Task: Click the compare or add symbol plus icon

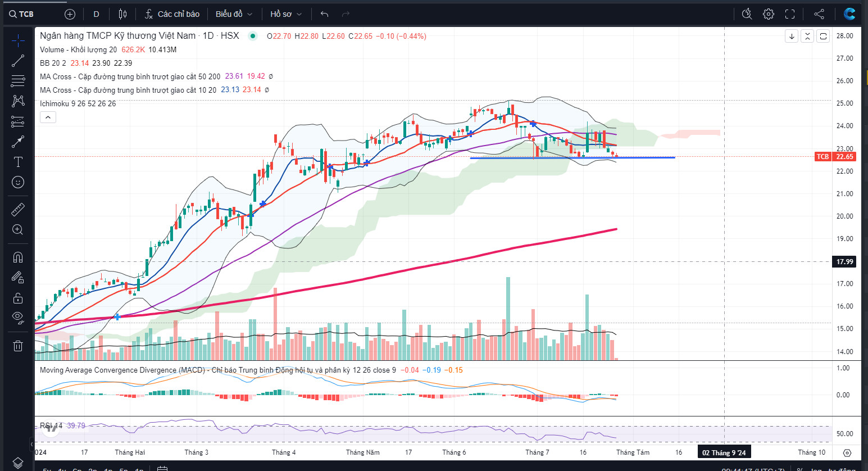Action: [70, 14]
